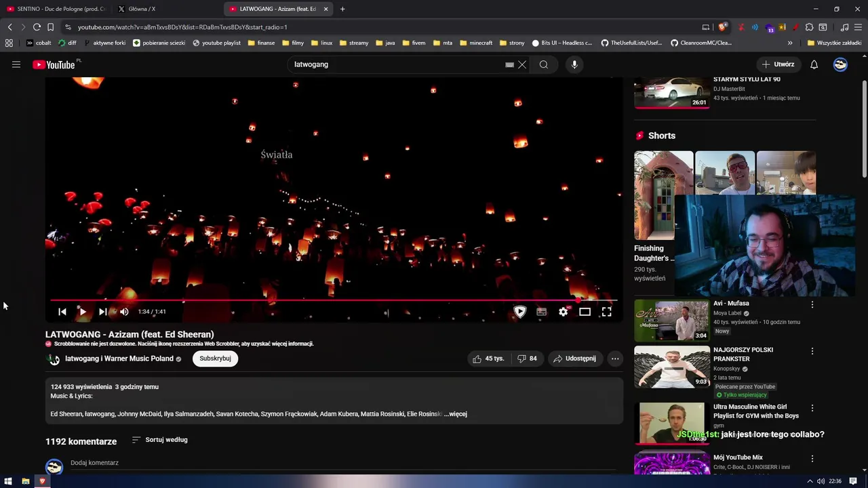Image resolution: width=868 pixels, height=488 pixels.
Task: Start voice search with microphone icon
Action: (574, 64)
